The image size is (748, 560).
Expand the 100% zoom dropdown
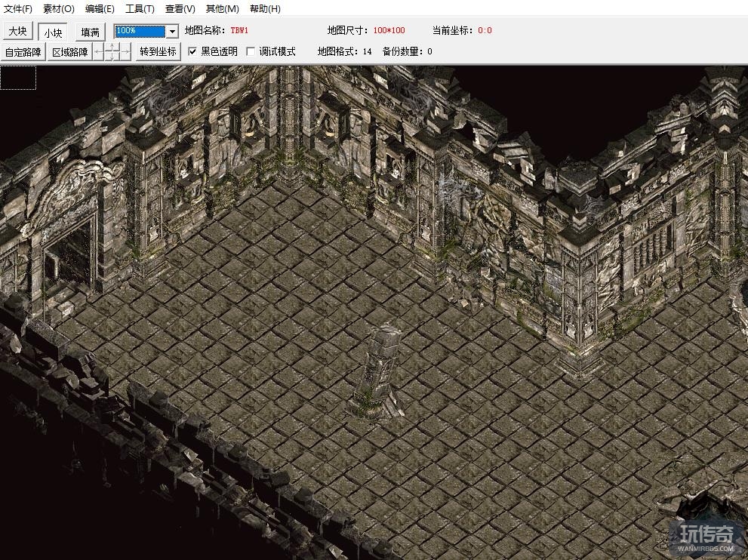click(172, 32)
